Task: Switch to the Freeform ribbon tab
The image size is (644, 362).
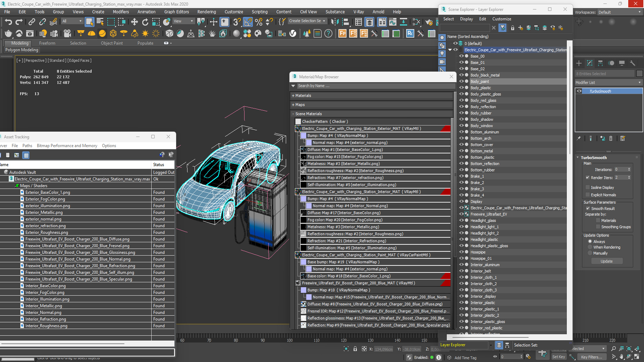Action: coord(47,43)
